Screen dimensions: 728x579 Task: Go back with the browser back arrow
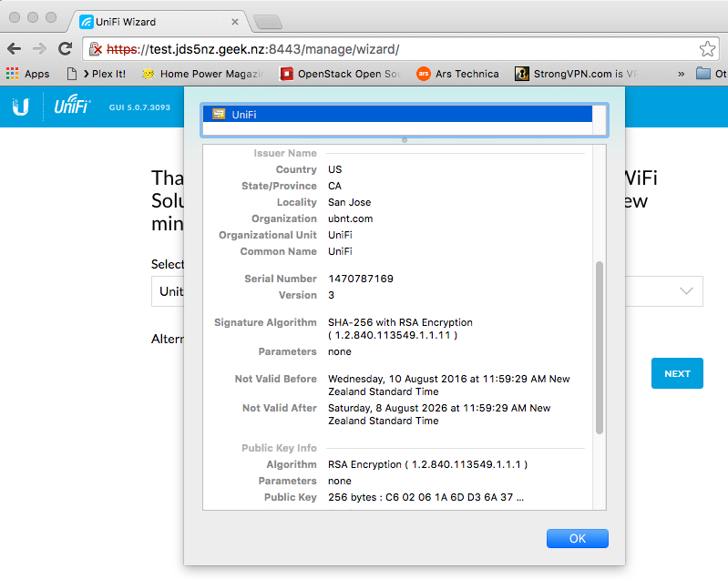click(15, 49)
